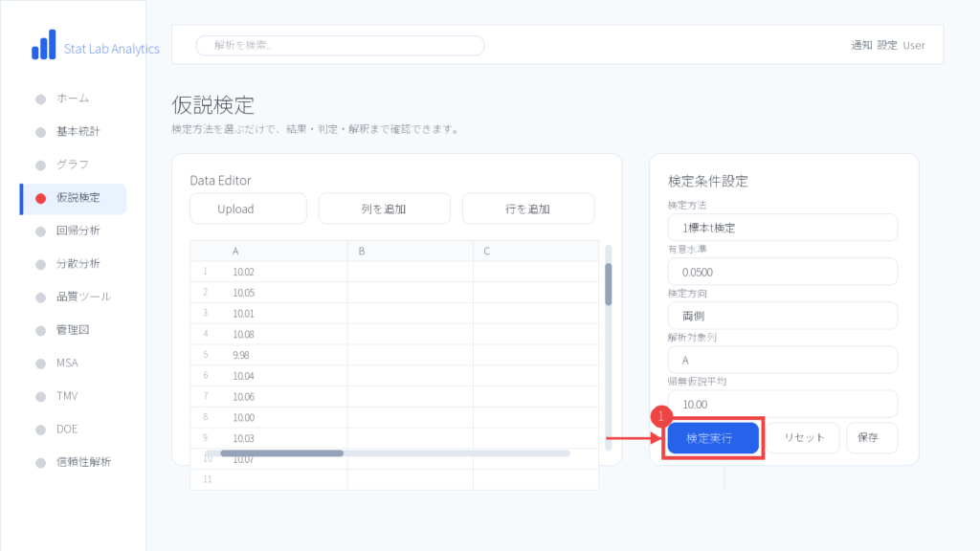Click the 行を追加 button
This screenshot has height=551, width=980.
(x=528, y=209)
